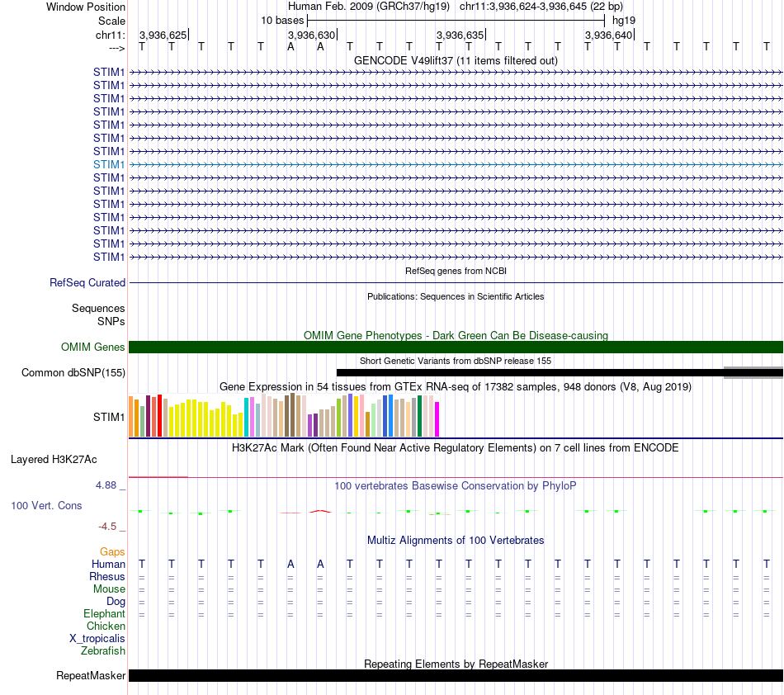Select the Zebrafish alignment row label

(103, 650)
